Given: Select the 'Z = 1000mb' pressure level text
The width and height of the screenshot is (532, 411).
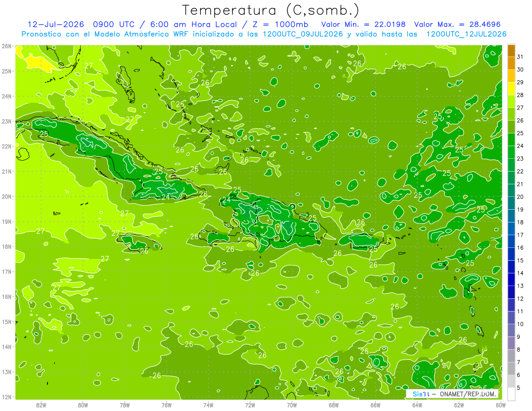Looking at the screenshot, I should pyautogui.click(x=280, y=24).
